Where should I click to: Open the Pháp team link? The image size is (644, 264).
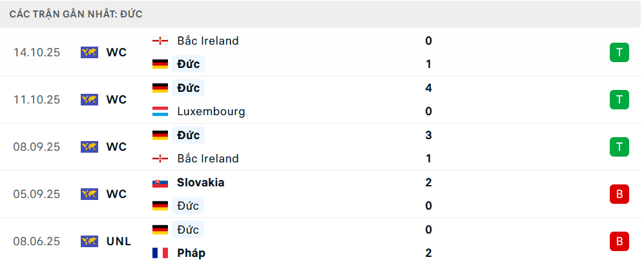191,253
